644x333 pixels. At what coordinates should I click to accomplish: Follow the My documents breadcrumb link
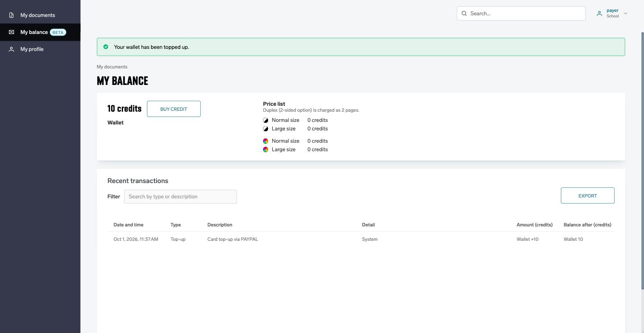tap(112, 67)
